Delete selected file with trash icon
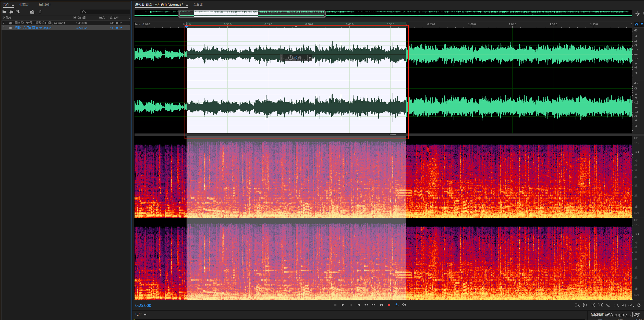This screenshot has height=320, width=644. [40, 12]
